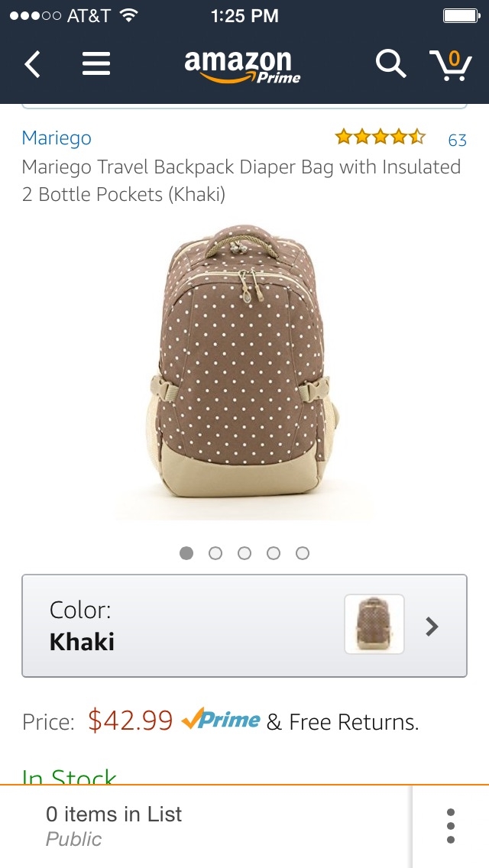Viewport: 489px width, 868px height.
Task: Tap the Prime checkmark badge by price
Action: [220, 720]
